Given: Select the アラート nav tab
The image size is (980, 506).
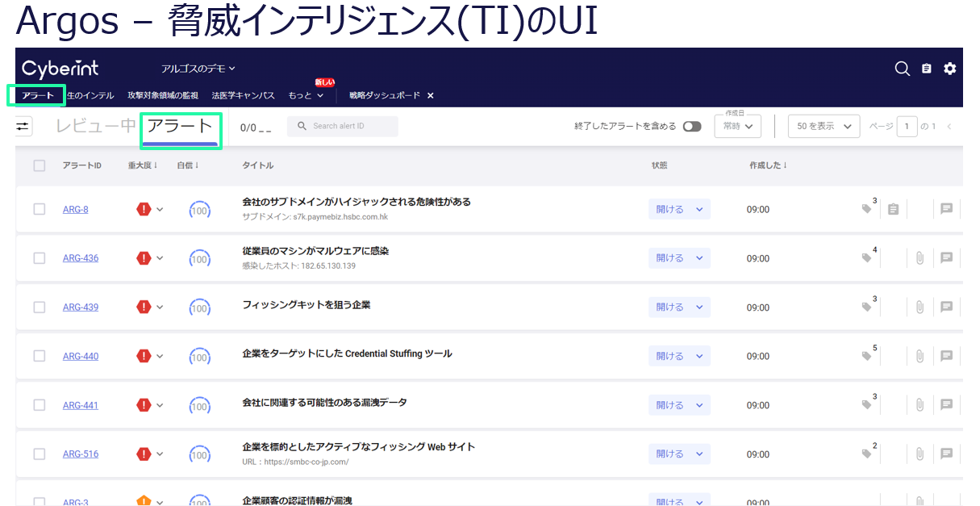Looking at the screenshot, I should (38, 95).
